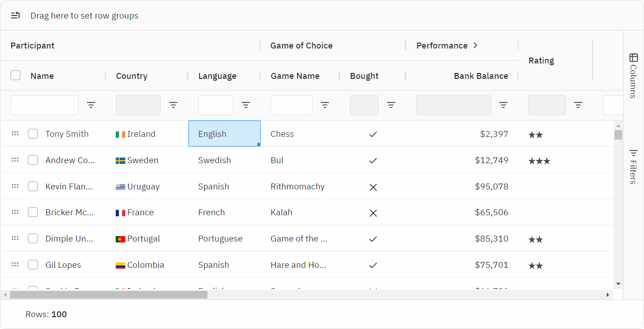Check the box for Tony Smith

[x=33, y=134]
